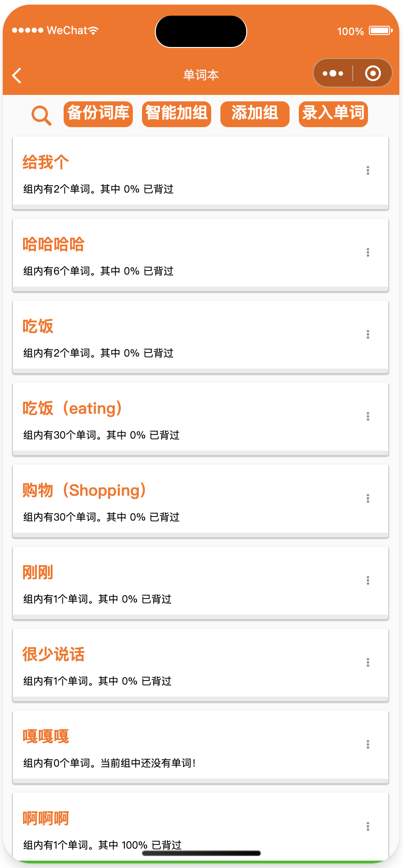Click the green progress bar under 啊啊啊
The height and width of the screenshot is (868, 403).
(x=201, y=861)
